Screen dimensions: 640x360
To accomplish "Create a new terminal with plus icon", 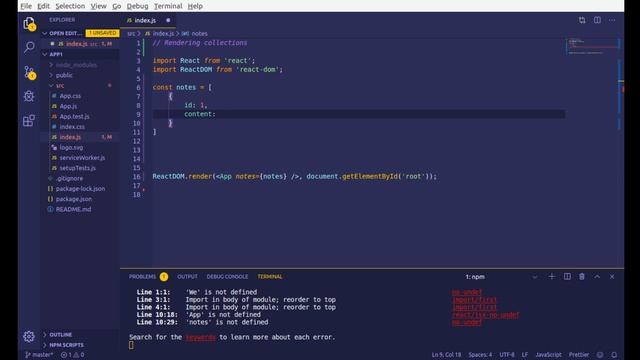I will pos(551,276).
